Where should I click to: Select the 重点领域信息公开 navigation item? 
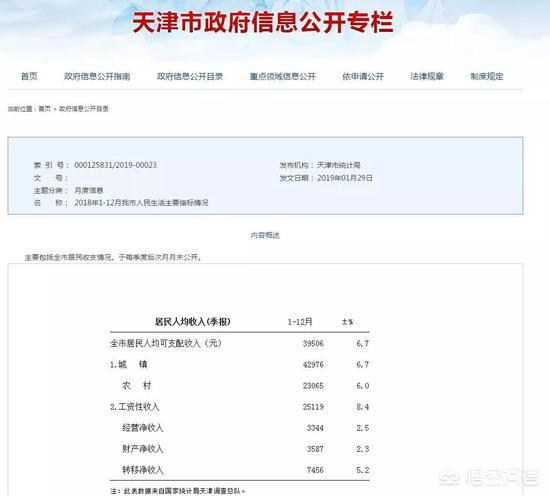(x=283, y=76)
